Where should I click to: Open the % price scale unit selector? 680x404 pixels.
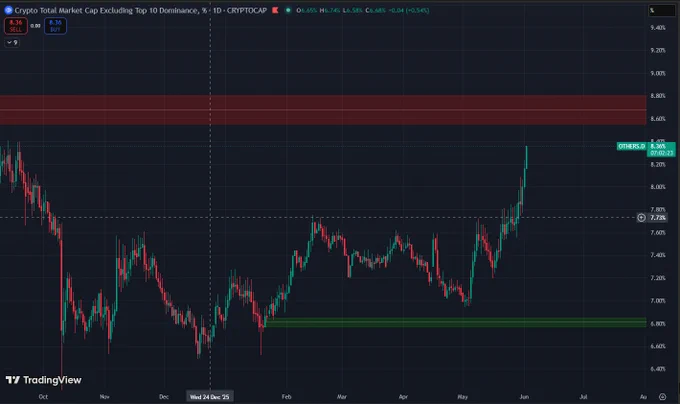click(x=660, y=10)
